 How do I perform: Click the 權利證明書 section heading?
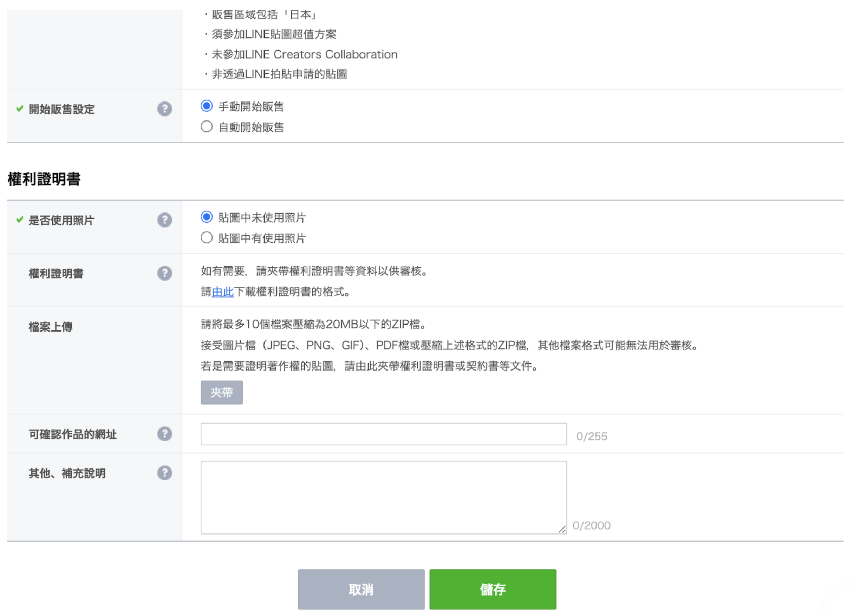44,179
